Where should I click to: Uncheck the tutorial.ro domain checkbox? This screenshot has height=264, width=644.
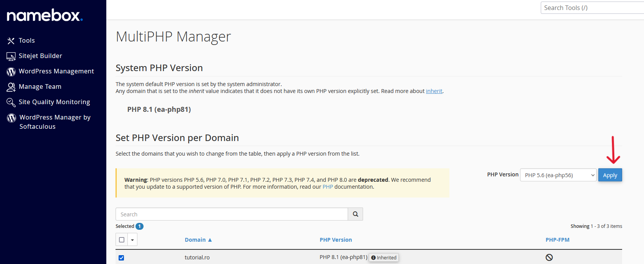pyautogui.click(x=121, y=257)
